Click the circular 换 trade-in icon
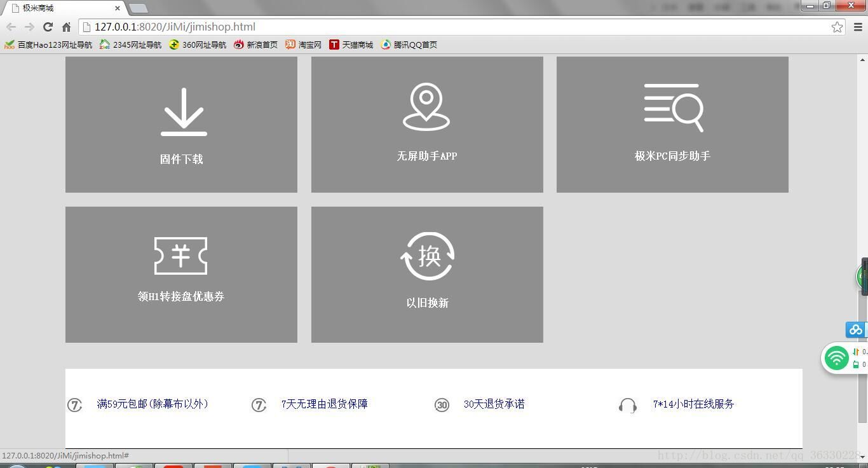Viewport: 868px width, 468px height. tap(428, 256)
